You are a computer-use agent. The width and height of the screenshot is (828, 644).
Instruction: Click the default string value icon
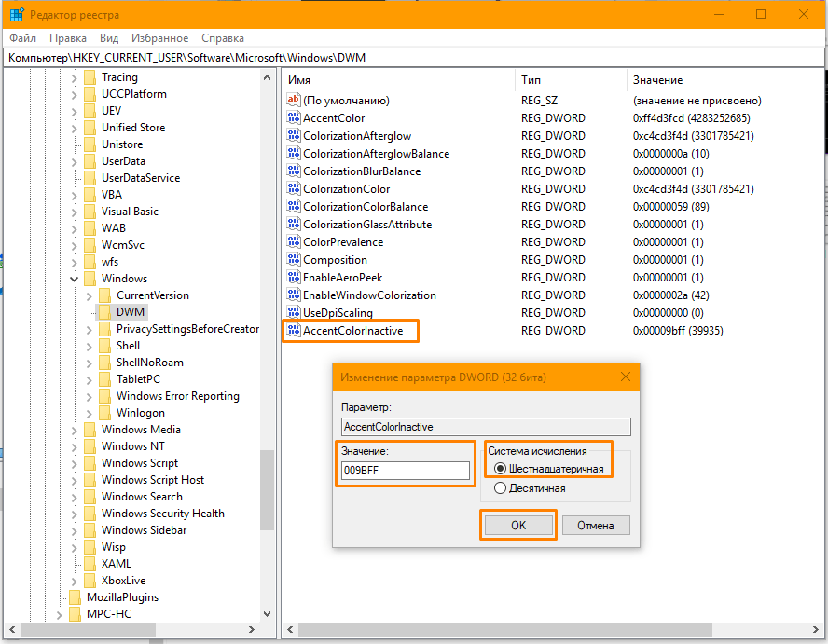pos(294,101)
